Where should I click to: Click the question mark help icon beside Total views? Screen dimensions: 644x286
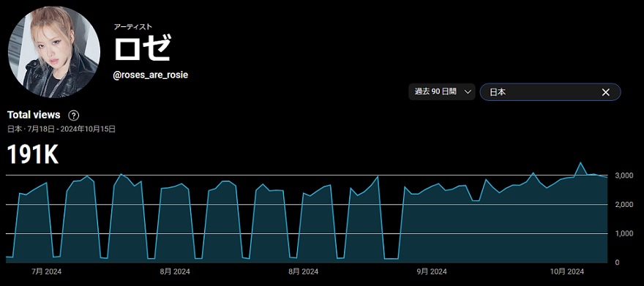pos(73,116)
